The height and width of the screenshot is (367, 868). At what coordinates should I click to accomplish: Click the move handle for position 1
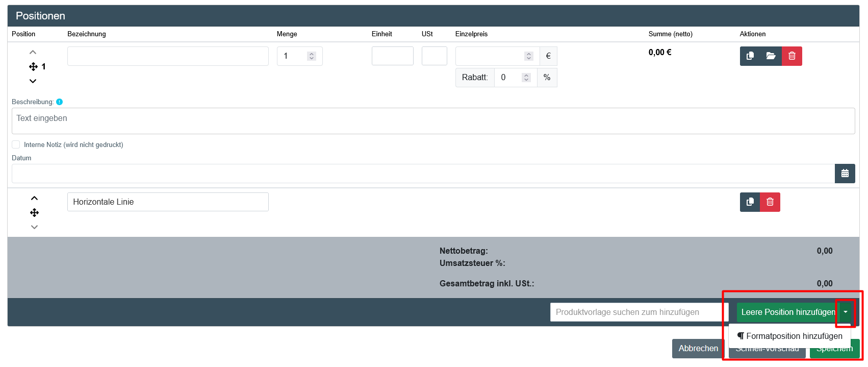point(34,67)
